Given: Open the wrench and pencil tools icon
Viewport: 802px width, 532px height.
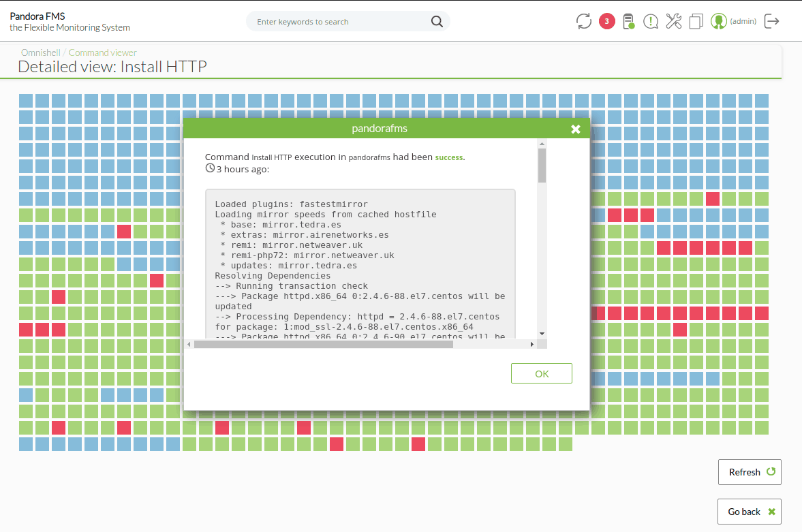Looking at the screenshot, I should 674,22.
